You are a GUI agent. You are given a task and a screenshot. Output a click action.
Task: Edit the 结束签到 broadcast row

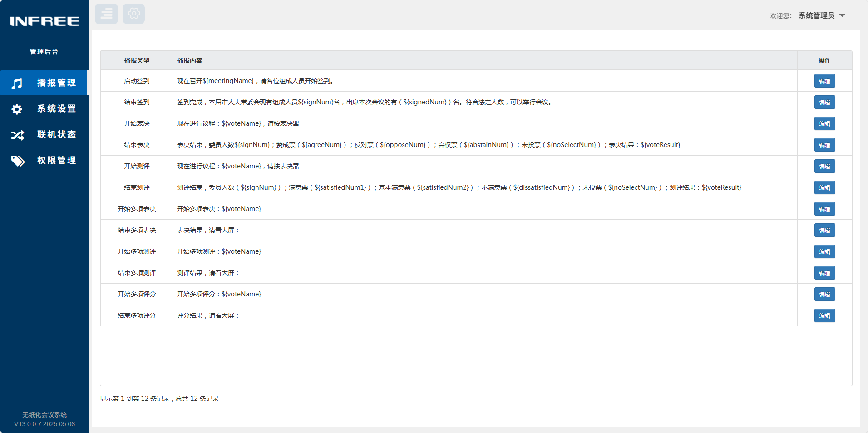point(824,102)
